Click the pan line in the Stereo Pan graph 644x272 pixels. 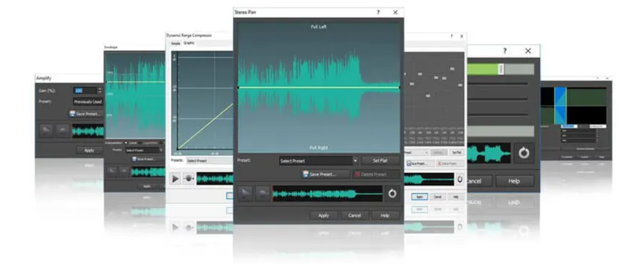click(x=318, y=87)
